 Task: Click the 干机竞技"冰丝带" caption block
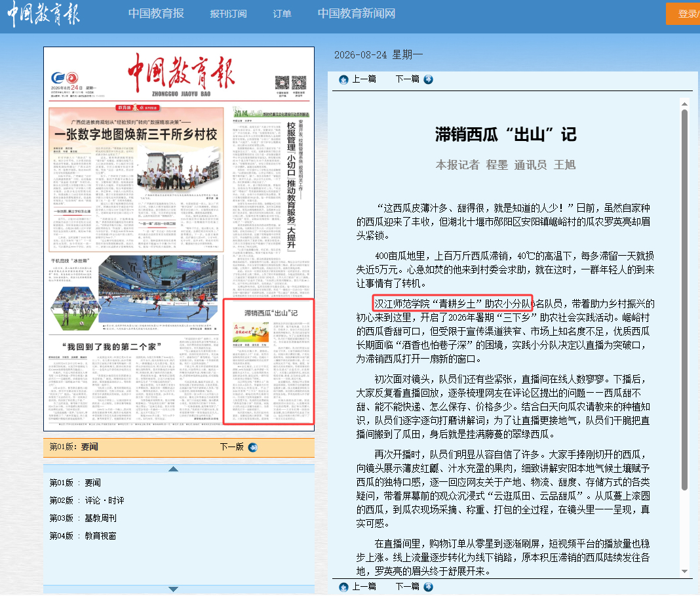70,261
